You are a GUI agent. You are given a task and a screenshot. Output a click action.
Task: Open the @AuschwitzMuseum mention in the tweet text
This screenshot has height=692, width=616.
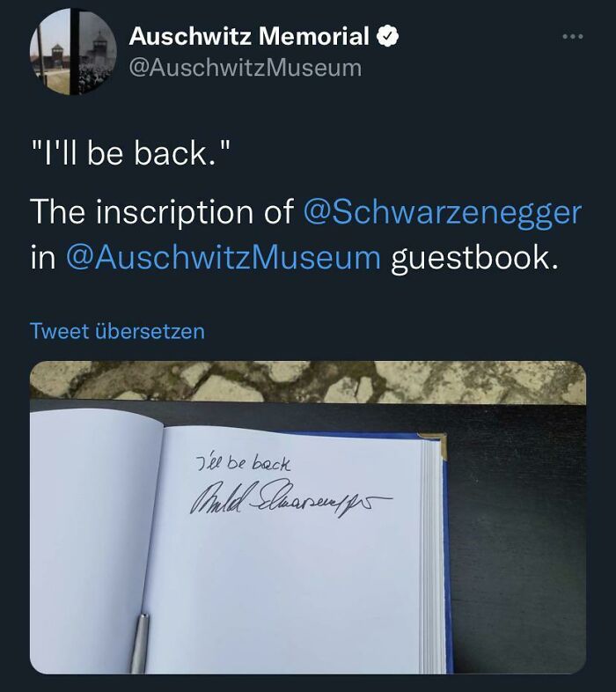(x=224, y=258)
